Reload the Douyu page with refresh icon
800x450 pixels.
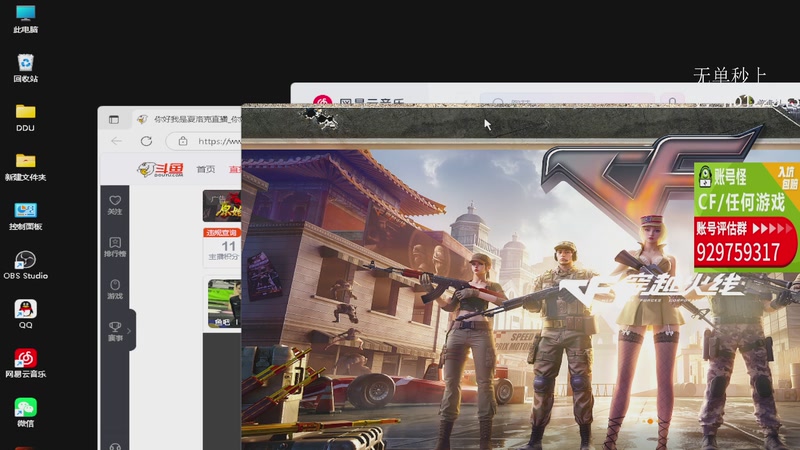tap(146, 141)
